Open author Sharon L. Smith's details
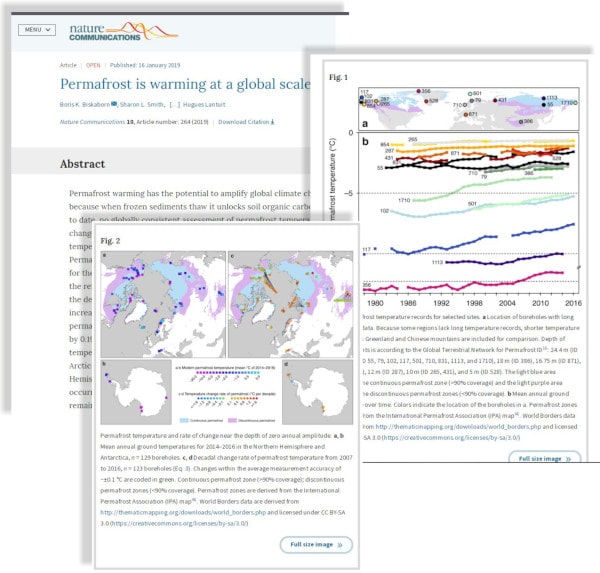Screen dimensions: 600x573 (148, 104)
